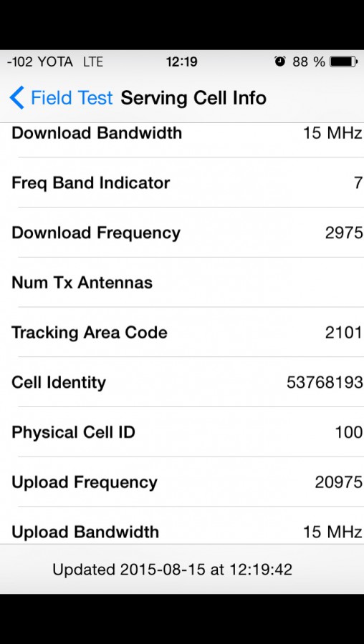Image resolution: width=364 pixels, height=644 pixels.
Task: Tap the 88 % battery percentage
Action: (x=309, y=62)
